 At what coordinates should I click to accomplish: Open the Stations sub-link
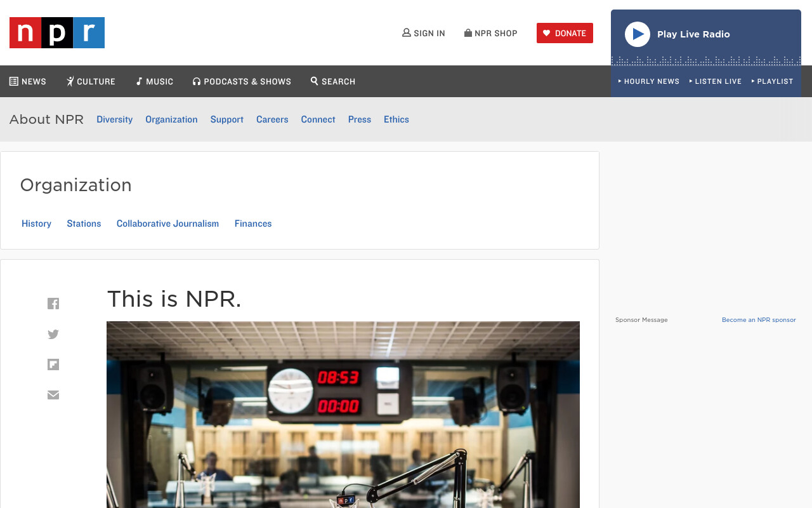pyautogui.click(x=84, y=224)
